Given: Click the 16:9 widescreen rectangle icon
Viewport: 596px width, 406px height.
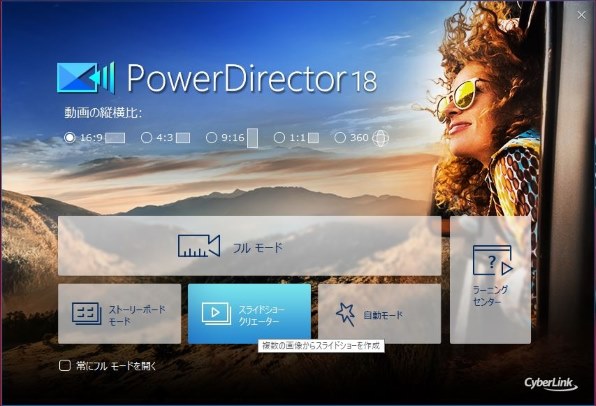Looking at the screenshot, I should click(115, 138).
